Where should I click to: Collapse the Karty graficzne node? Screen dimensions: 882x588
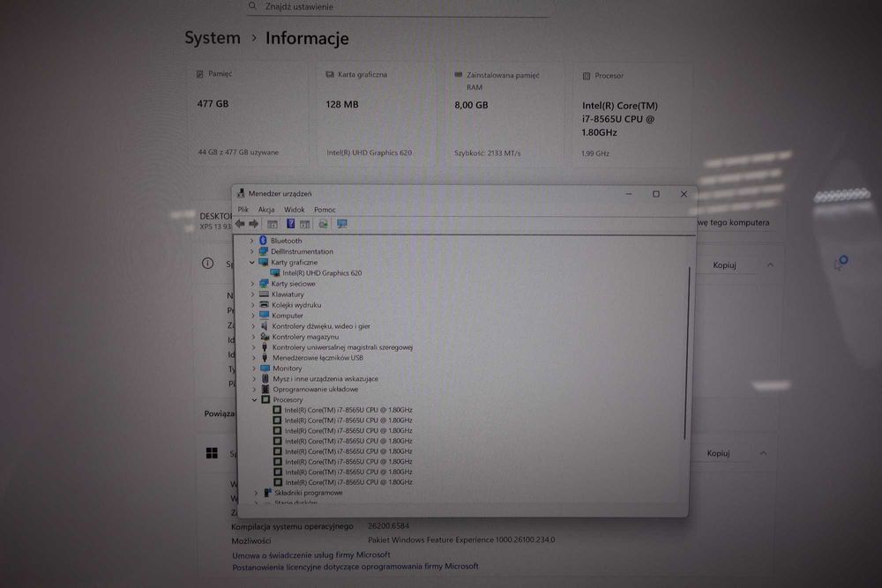(251, 262)
